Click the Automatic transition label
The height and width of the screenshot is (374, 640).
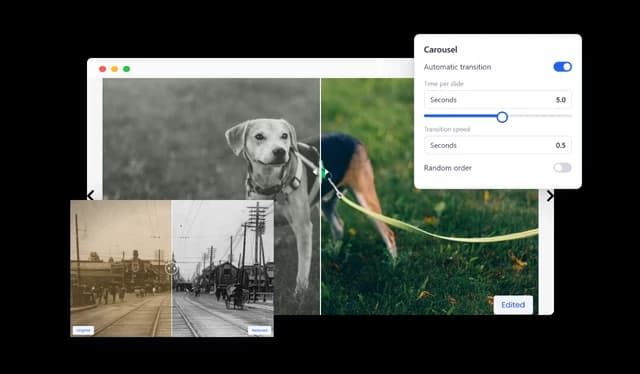[x=457, y=67]
